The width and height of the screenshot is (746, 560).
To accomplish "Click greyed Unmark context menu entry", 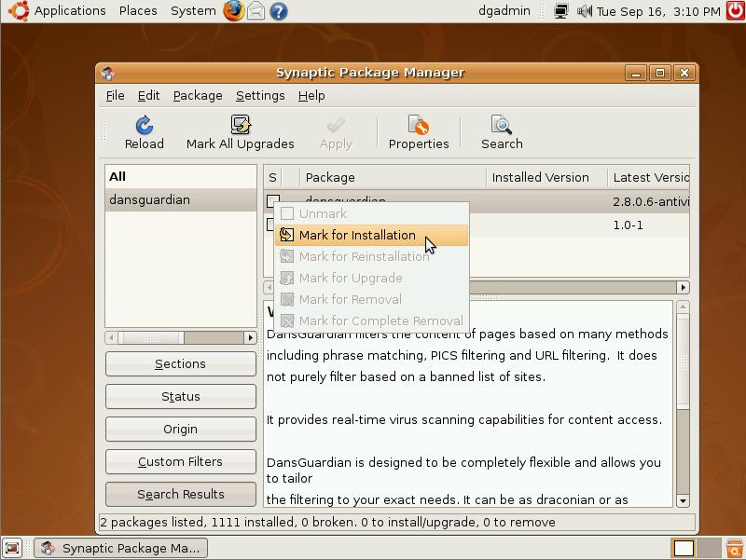I will [371, 213].
